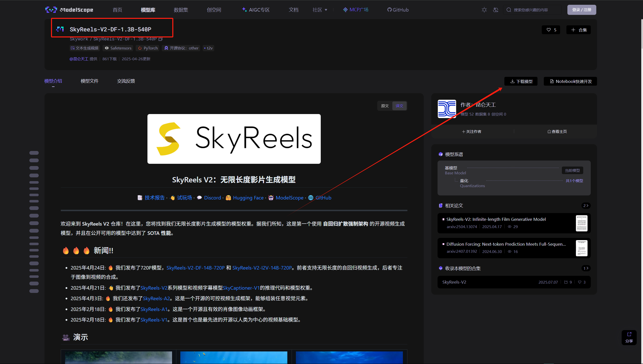Click the AIGC专区 sparkle icon

coord(244,10)
